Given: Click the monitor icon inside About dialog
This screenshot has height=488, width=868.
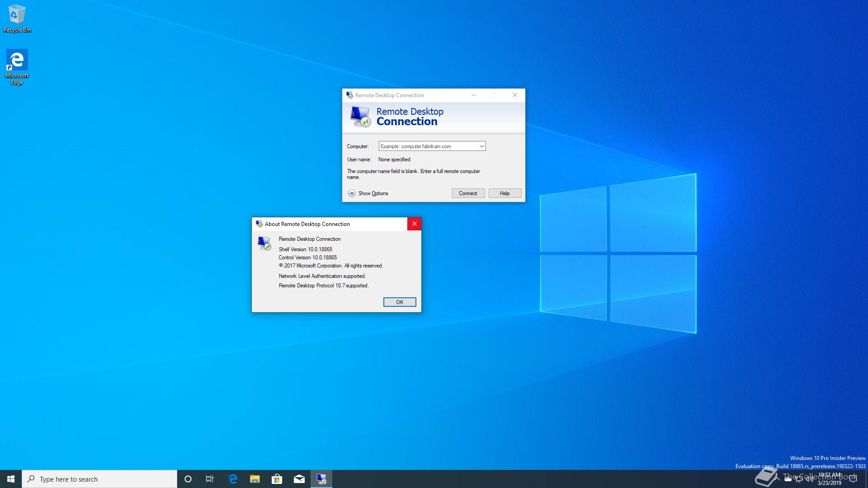Looking at the screenshot, I should (264, 243).
